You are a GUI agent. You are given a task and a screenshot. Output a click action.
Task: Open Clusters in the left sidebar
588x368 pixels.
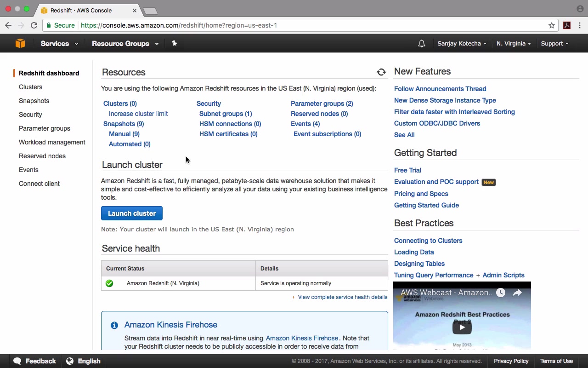(x=30, y=87)
